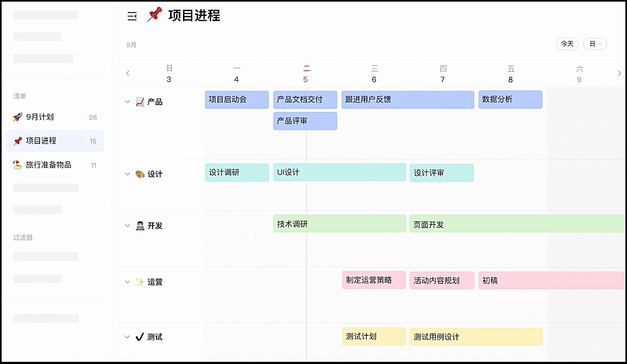627x364 pixels.
Task: Open the sidebar hamburger menu icon
Action: pos(132,16)
